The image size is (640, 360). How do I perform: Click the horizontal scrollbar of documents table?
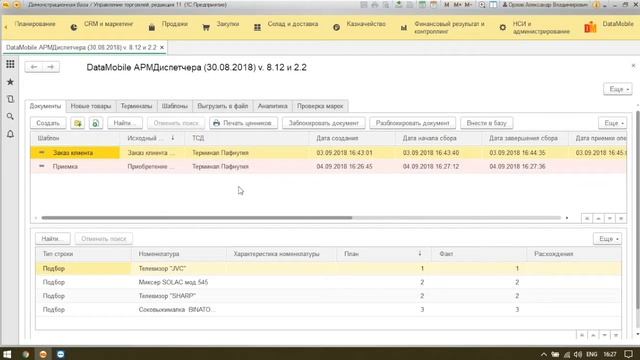coord(197,218)
